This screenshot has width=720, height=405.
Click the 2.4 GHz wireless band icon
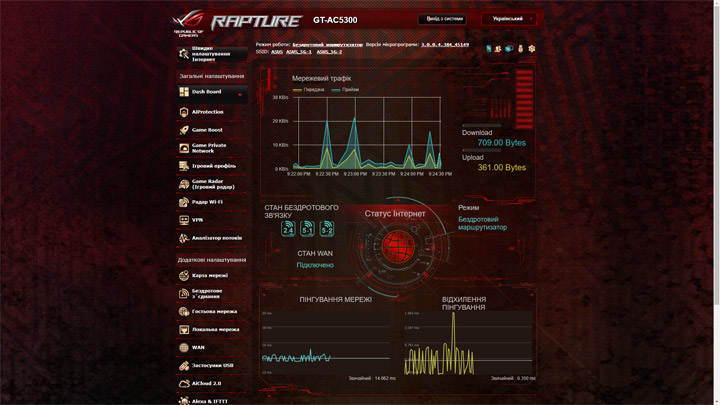click(288, 229)
